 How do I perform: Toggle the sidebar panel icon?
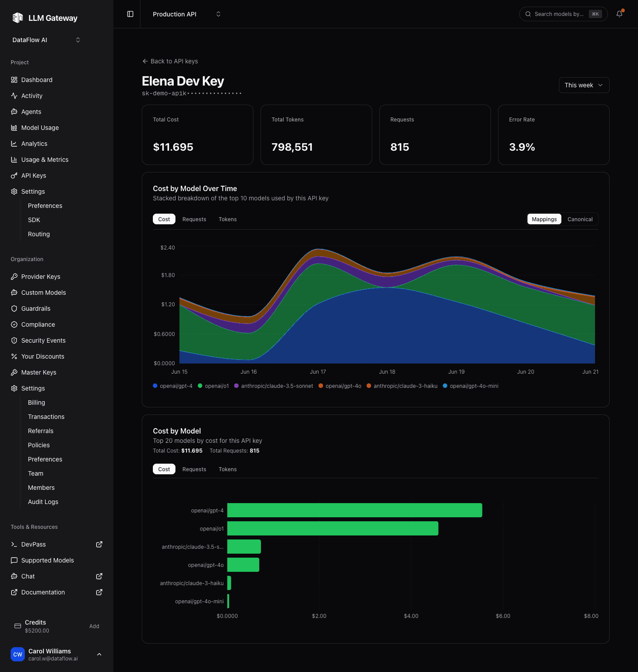pyautogui.click(x=130, y=14)
